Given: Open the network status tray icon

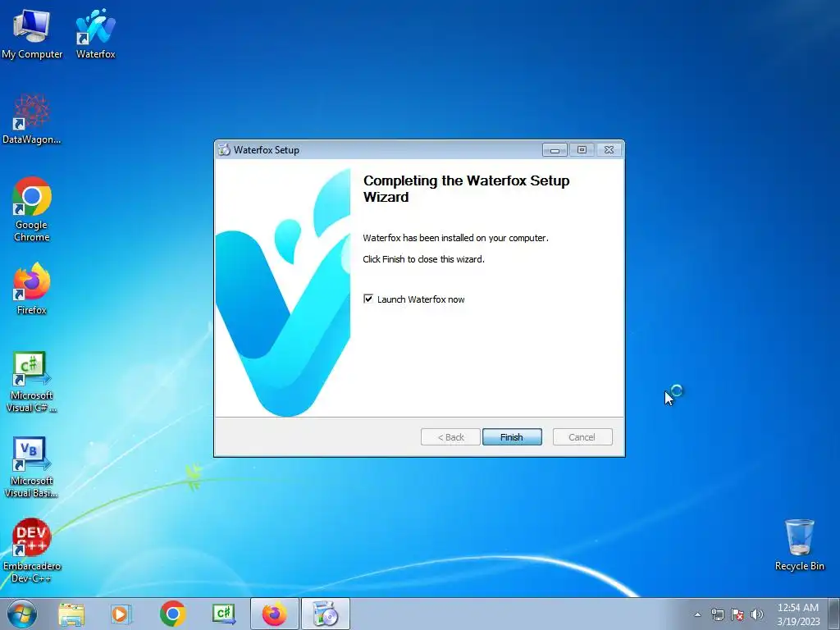Looking at the screenshot, I should click(x=717, y=614).
